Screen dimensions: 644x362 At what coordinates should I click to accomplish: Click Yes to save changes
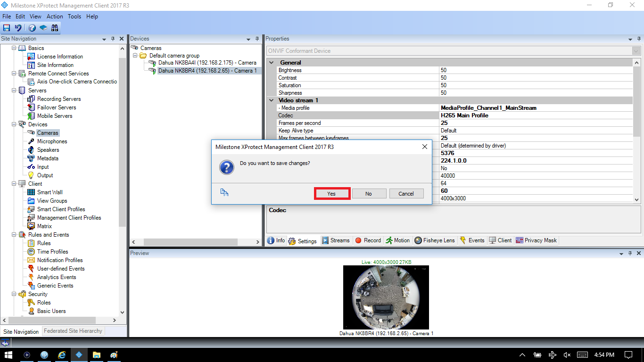331,193
